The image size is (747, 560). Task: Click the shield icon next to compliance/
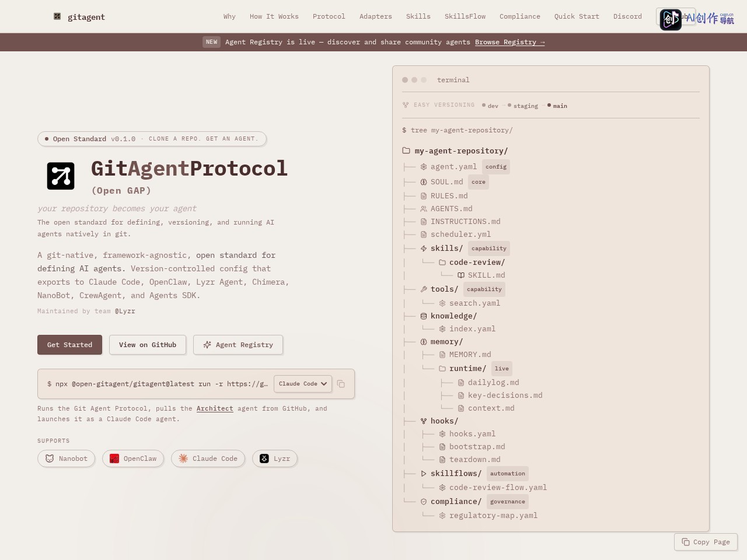pos(424,502)
